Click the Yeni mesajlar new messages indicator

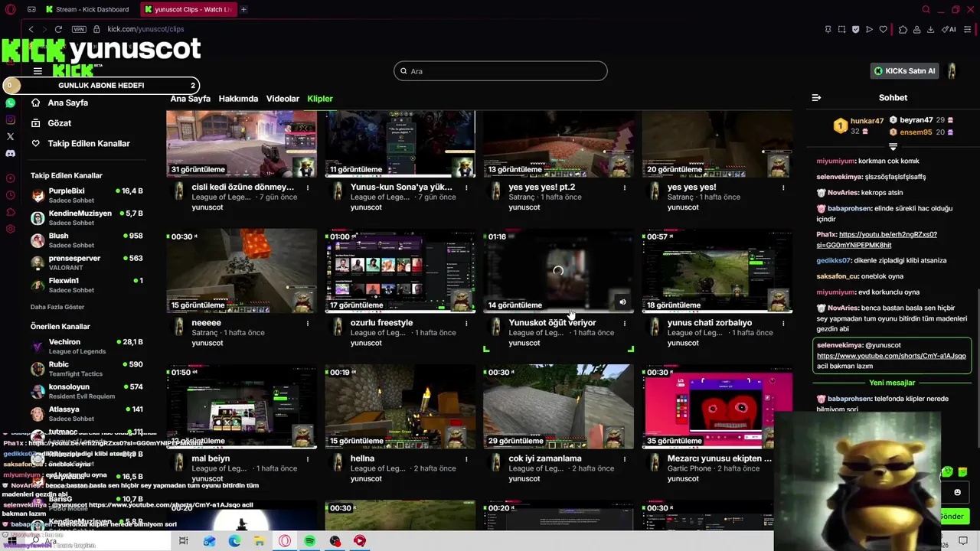(892, 383)
